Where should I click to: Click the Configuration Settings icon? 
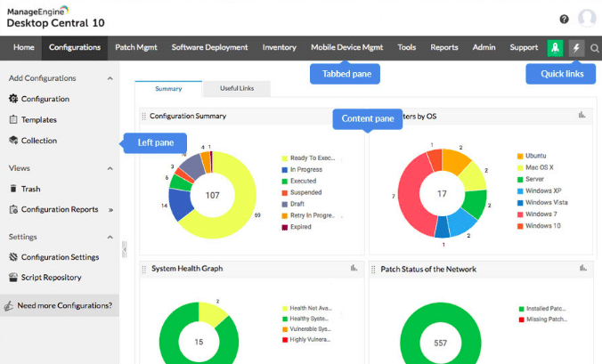point(13,256)
